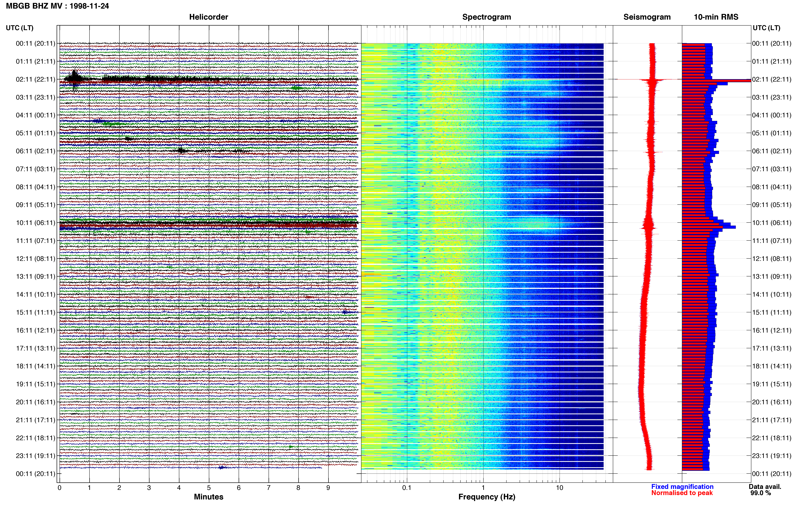This screenshot has height=508, width=812.
Task: Click the right 'UTC (LT)' axis label
Action: tap(766, 28)
